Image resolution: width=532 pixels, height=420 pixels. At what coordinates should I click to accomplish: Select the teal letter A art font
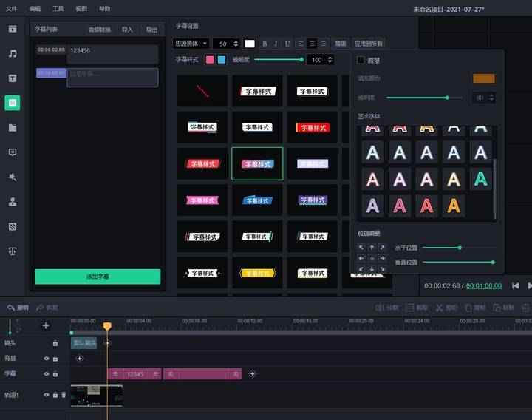coord(481,178)
